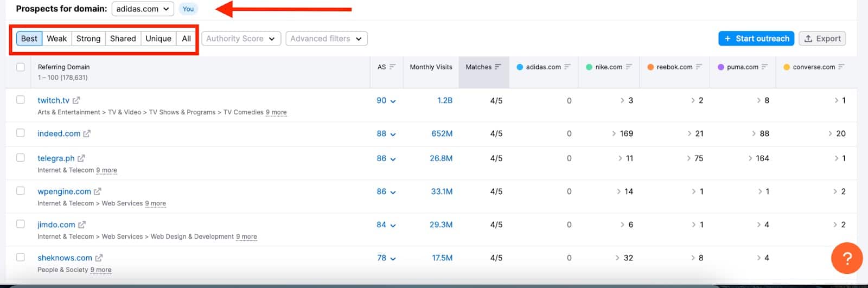Open Advanced filters dropdown
Screen dimensions: 868x288
(327, 39)
